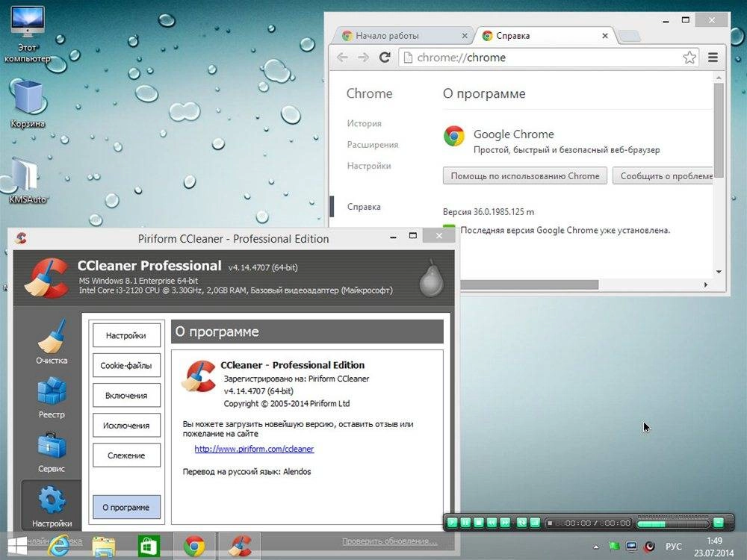747x560 pixels.
Task: Select Справка in Chrome sidebar
Action: (364, 207)
